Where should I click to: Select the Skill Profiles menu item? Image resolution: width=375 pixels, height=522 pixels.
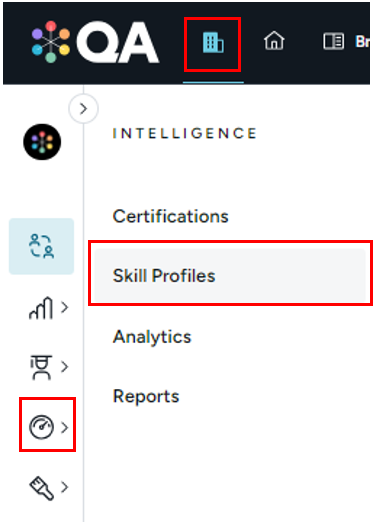click(230, 275)
